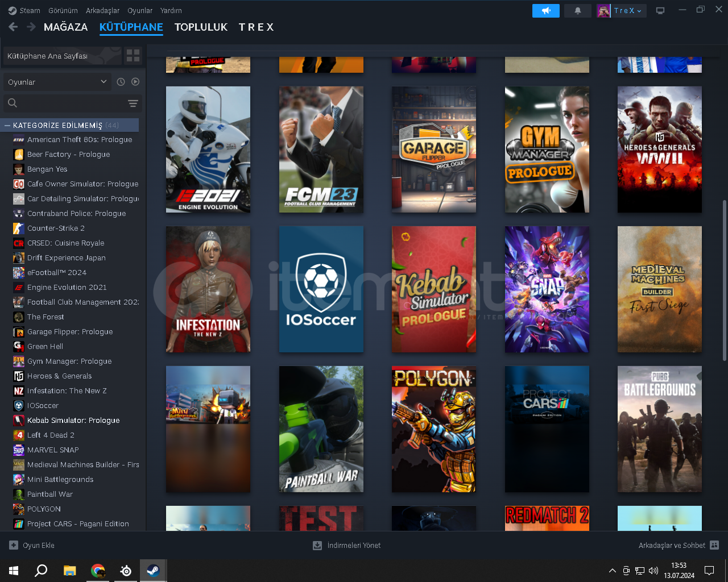Open Paintball War cover
The image size is (728, 582).
click(x=321, y=429)
